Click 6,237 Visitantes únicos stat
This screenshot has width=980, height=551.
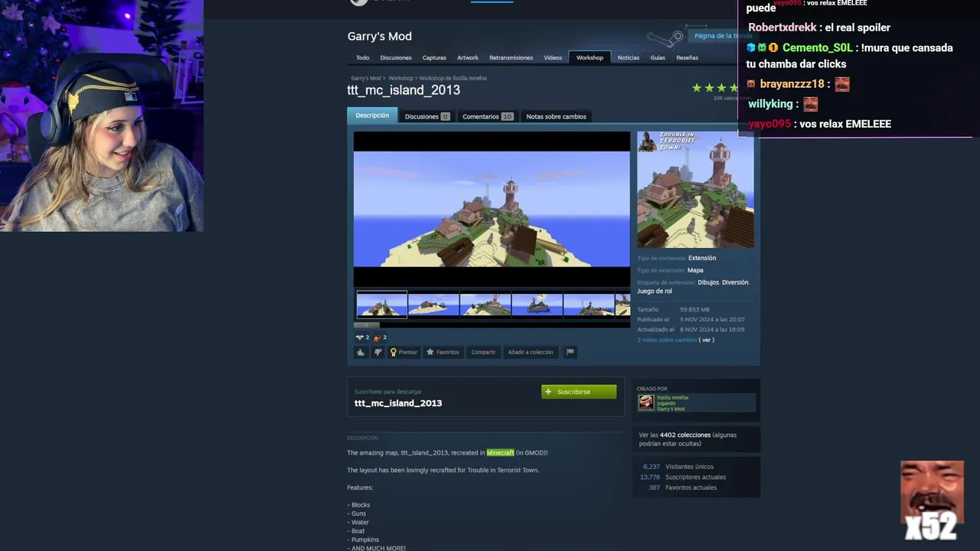coord(678,466)
